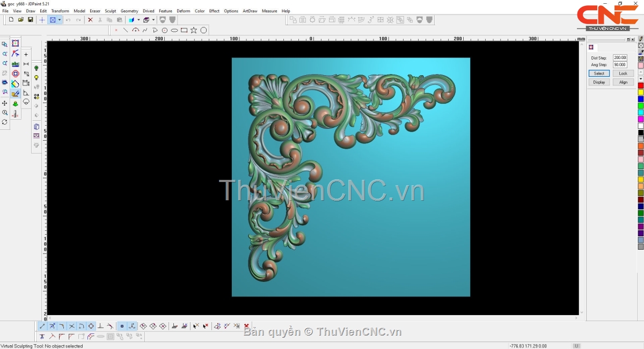Click the Align button
The height and width of the screenshot is (349, 644).
[623, 82]
